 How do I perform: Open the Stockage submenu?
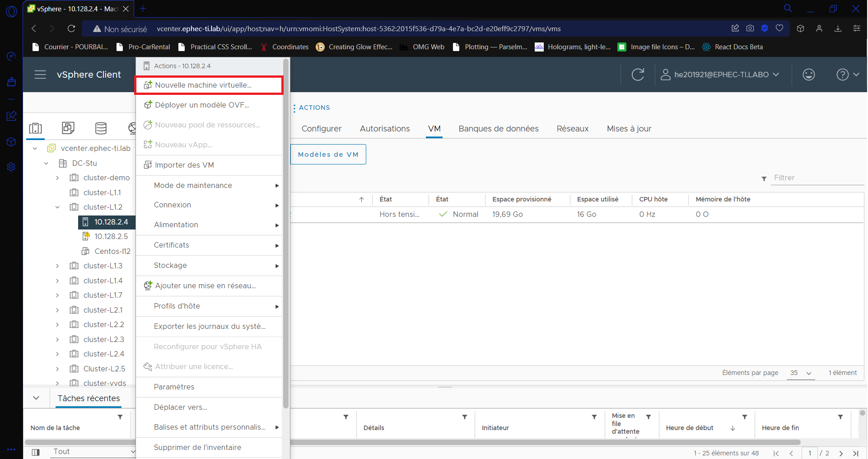click(x=209, y=265)
